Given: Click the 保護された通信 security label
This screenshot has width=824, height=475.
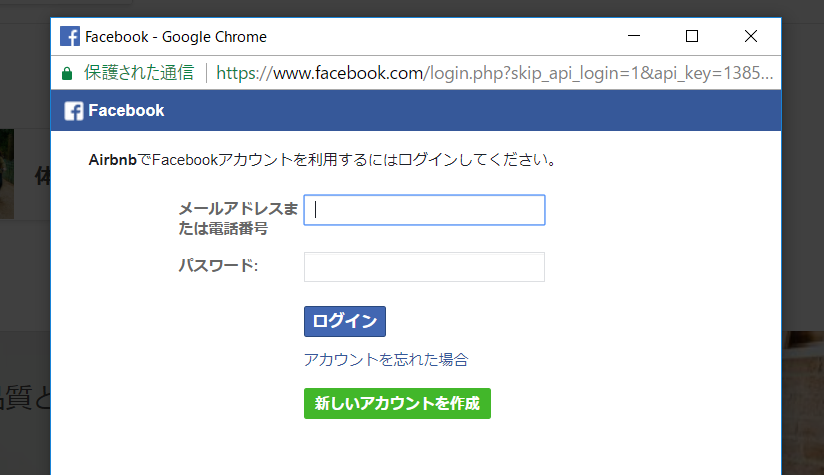Looking at the screenshot, I should click(x=138, y=73).
